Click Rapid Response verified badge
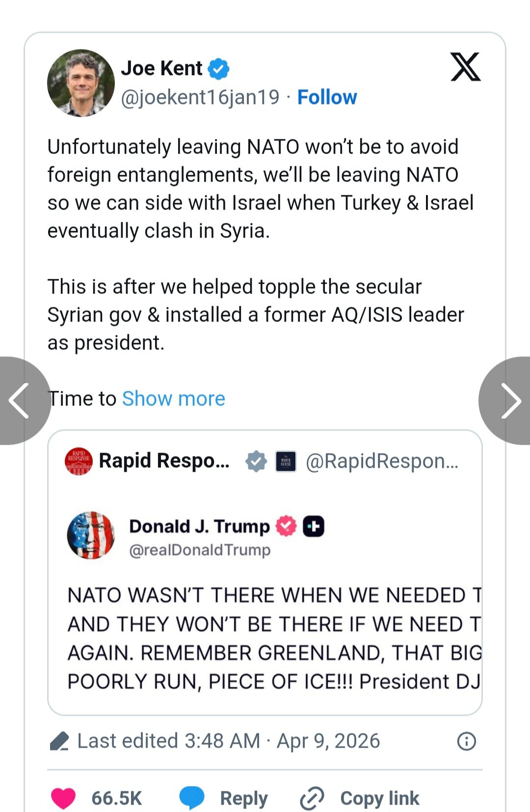This screenshot has height=812, width=530. click(256, 461)
